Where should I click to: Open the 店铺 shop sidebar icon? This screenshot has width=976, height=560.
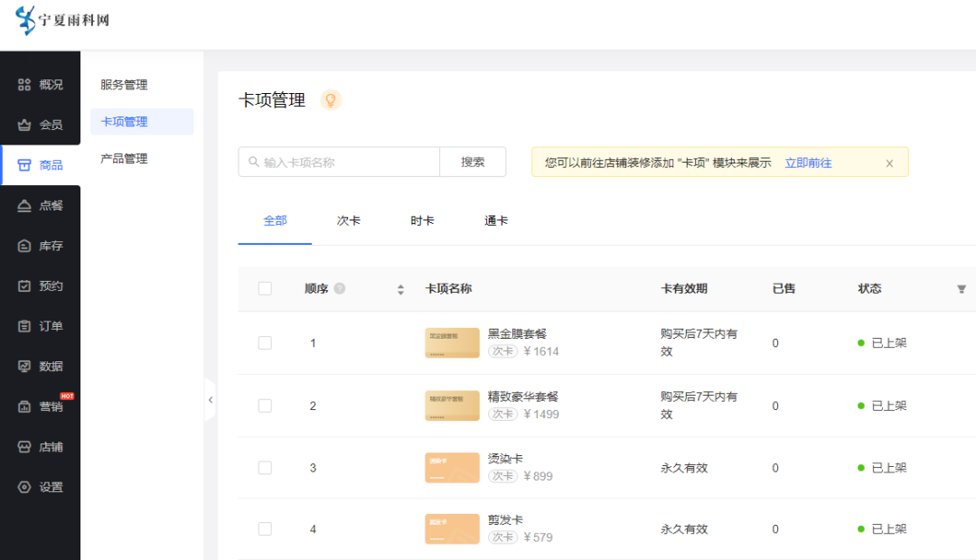24,447
